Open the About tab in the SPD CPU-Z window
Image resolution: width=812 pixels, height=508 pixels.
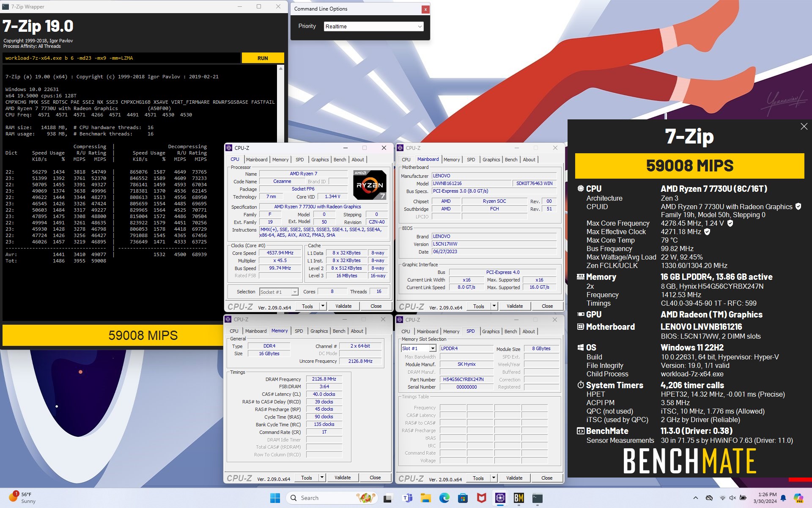(529, 331)
